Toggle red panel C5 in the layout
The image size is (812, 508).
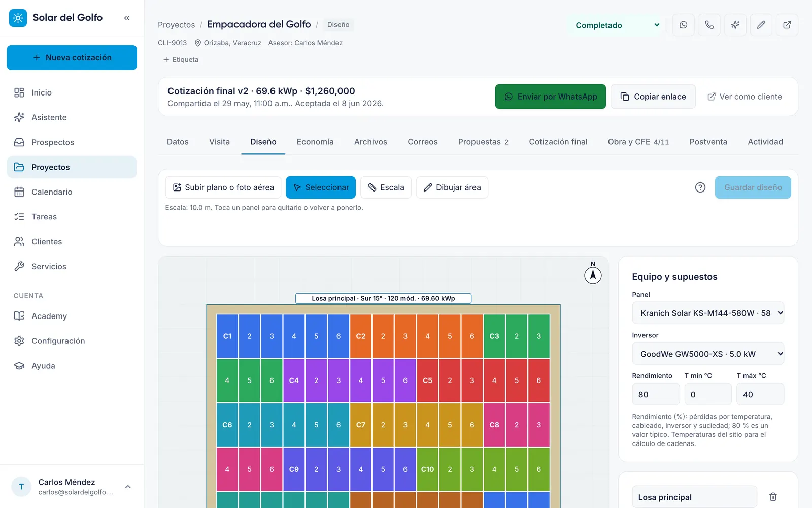pyautogui.click(x=427, y=380)
